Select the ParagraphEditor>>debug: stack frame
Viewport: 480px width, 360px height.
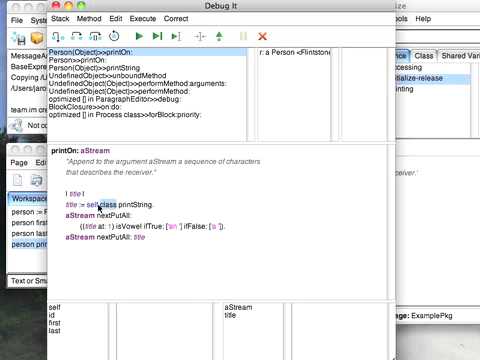[147, 99]
